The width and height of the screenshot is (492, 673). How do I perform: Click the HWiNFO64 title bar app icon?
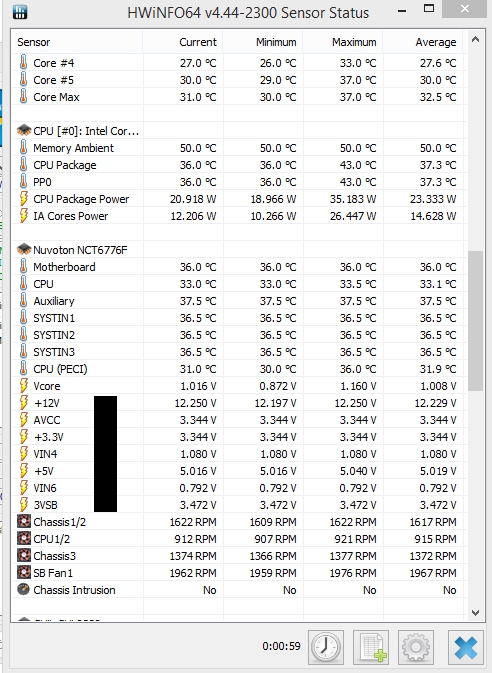(20, 12)
